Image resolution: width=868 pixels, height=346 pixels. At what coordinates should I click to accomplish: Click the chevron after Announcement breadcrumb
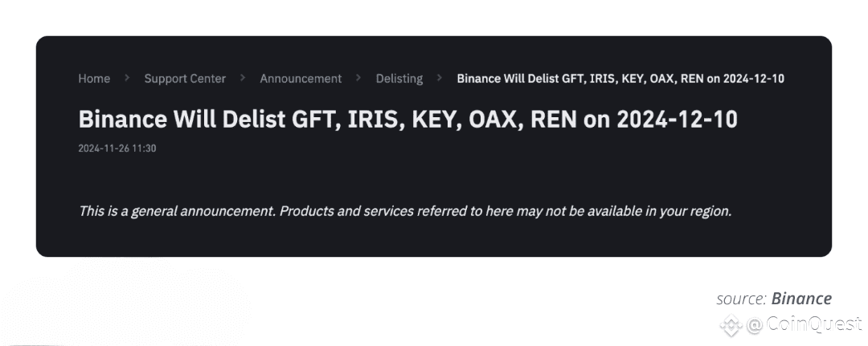[x=358, y=78]
